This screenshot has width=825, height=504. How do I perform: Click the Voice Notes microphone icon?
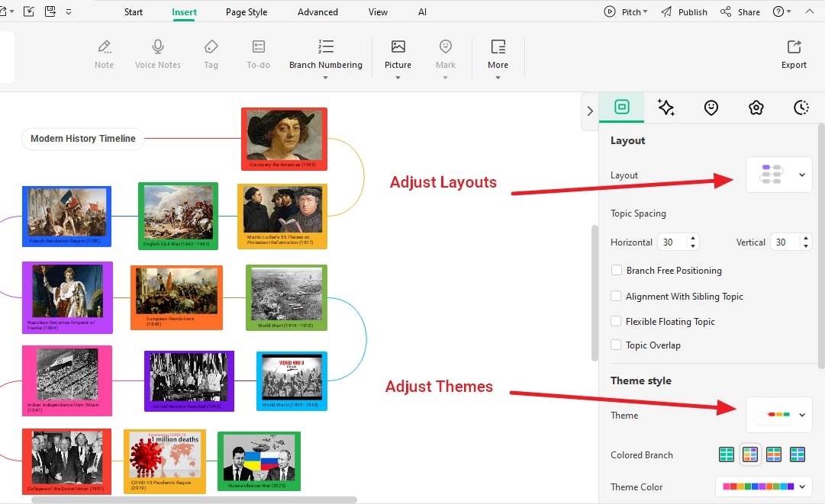(157, 47)
